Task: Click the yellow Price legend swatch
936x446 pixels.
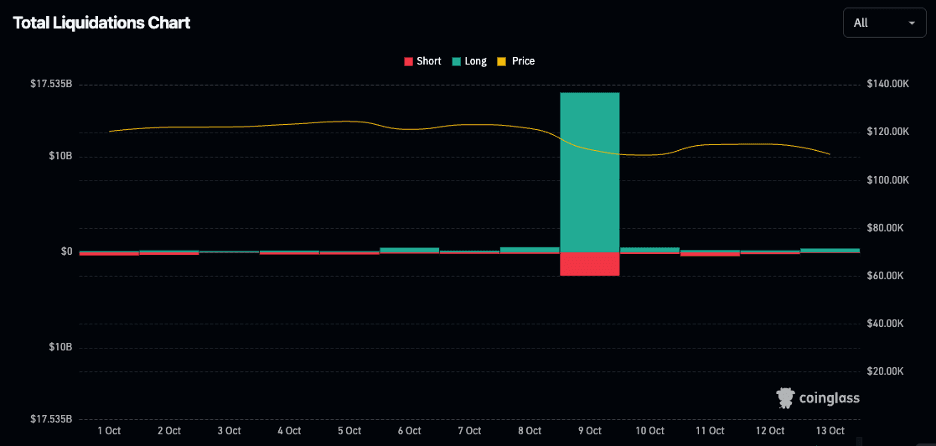Action: [x=503, y=61]
